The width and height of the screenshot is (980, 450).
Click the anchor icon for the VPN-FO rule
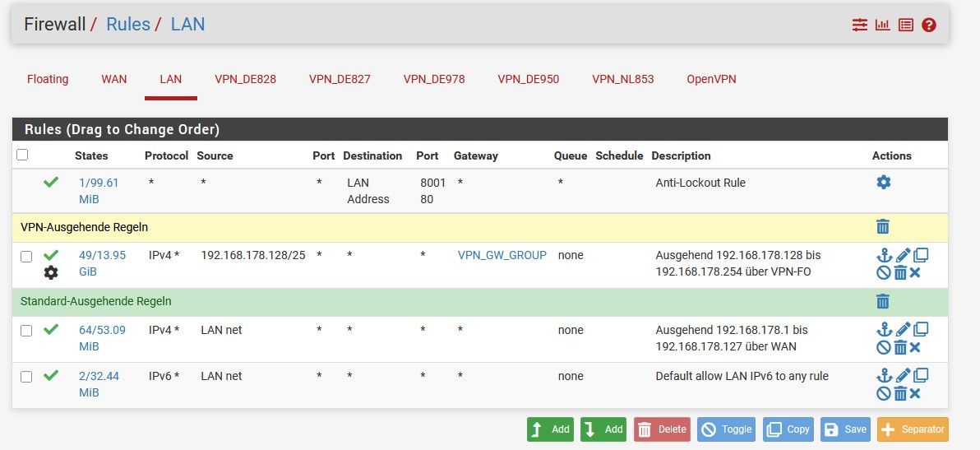[884, 255]
